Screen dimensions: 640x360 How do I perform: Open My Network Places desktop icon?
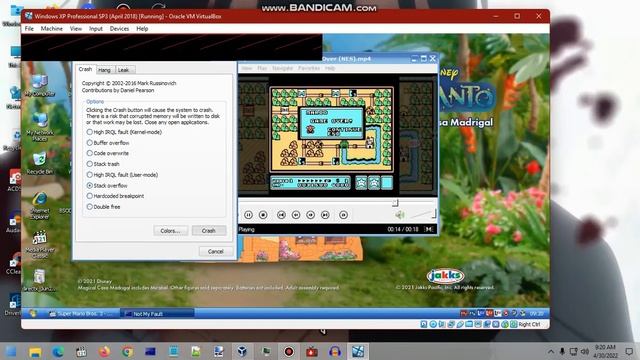coord(40,127)
